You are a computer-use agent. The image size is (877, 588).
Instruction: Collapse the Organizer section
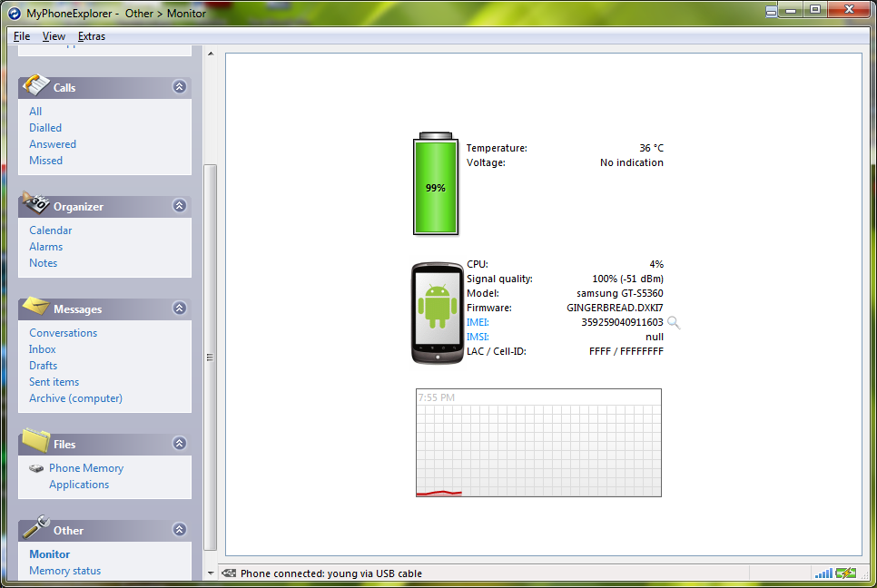point(180,206)
